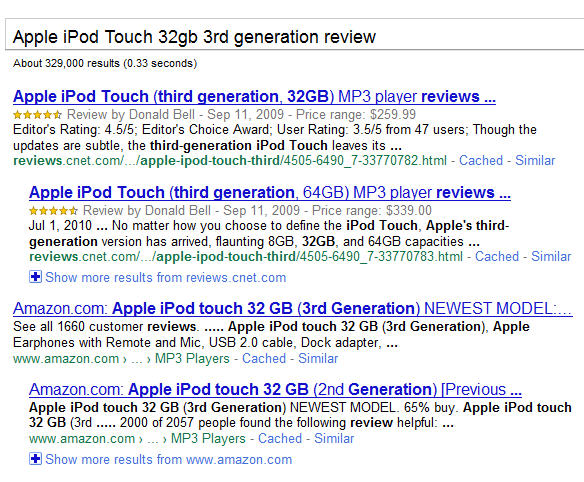Click the plus icon for more amazon.com results
584x482 pixels.
35,459
